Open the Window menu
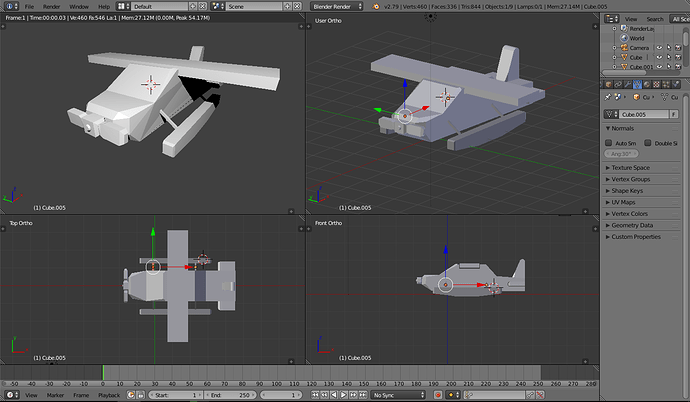690x402 pixels. tap(79, 7)
